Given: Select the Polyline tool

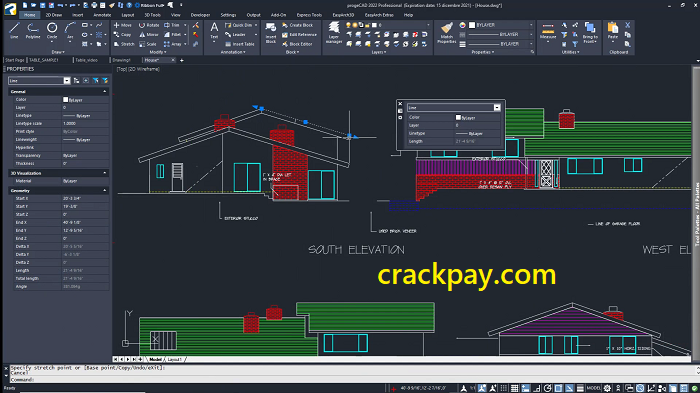Looking at the screenshot, I should (33, 30).
